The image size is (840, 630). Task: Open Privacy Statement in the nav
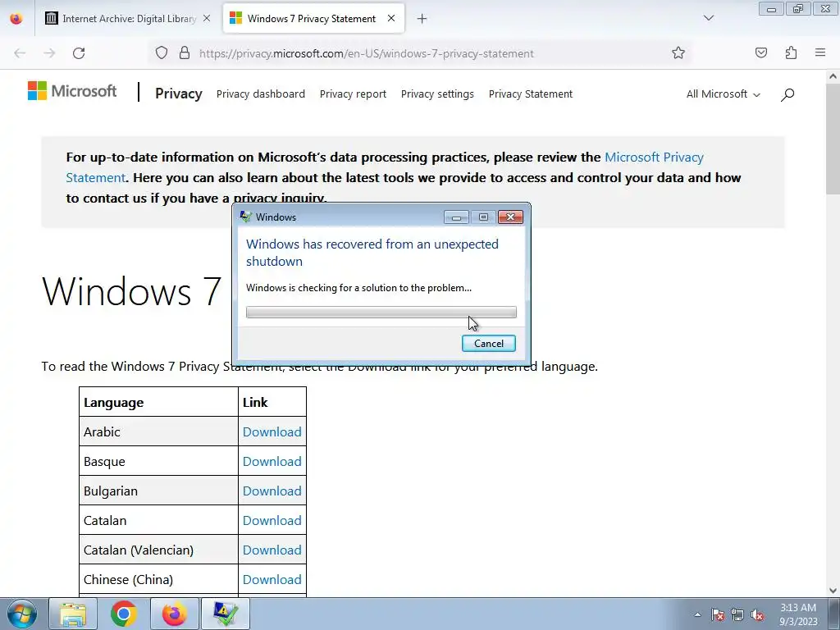point(531,94)
